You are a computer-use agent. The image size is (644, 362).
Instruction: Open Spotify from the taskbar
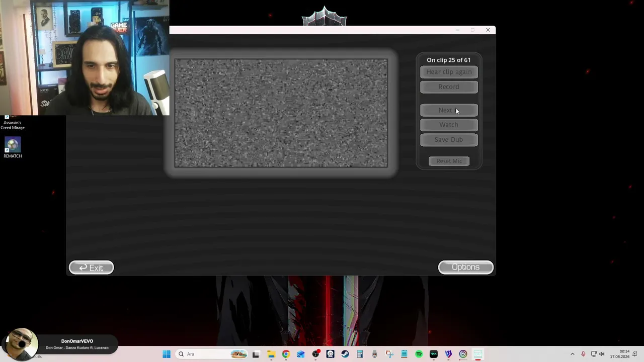pyautogui.click(x=419, y=354)
